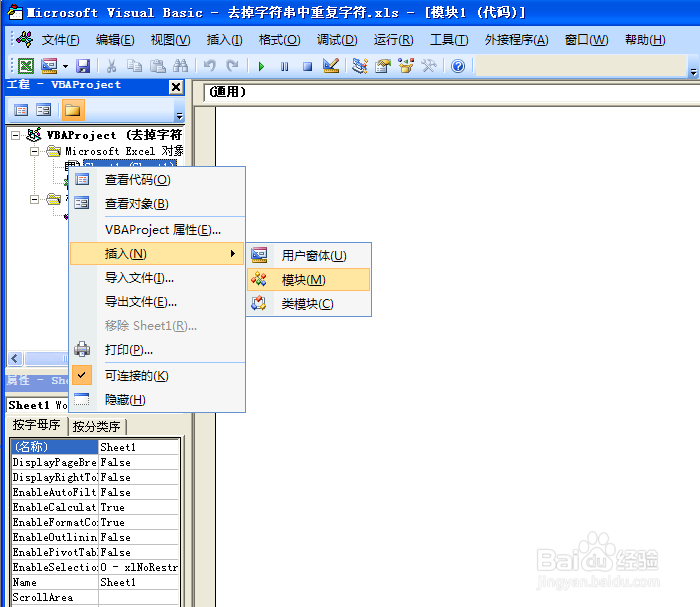700x607 pixels.
Task: Run macro with green play icon
Action: click(261, 67)
